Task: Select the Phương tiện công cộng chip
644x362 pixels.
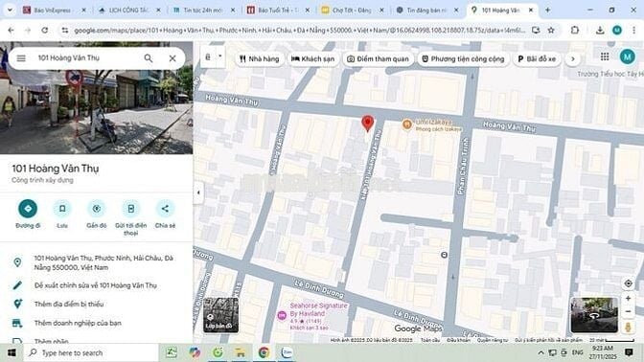Action: pos(463,58)
